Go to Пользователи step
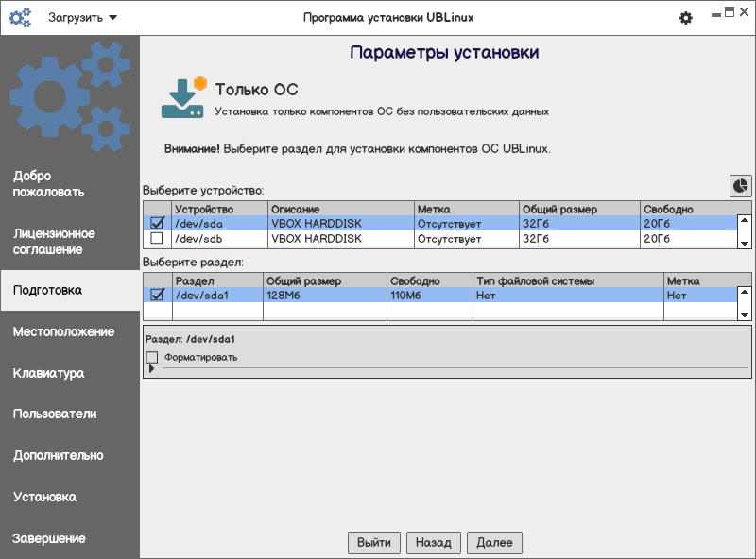Viewport: 756px width, 559px height. click(x=55, y=414)
